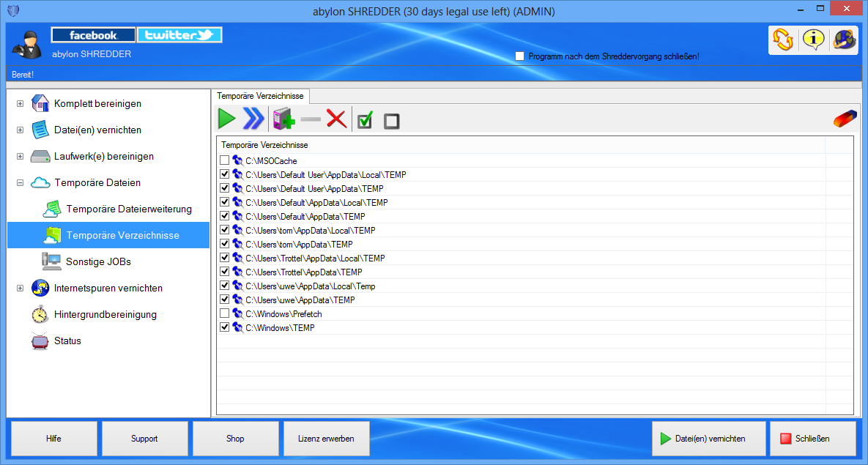Click the house icon for Komplett bereinigen
The image size is (868, 465).
[40, 103]
